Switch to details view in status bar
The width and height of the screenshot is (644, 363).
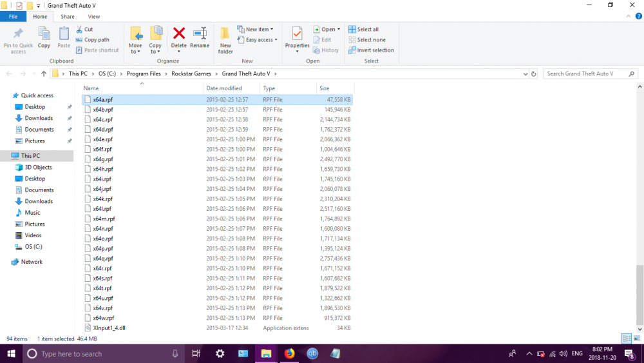click(626, 338)
